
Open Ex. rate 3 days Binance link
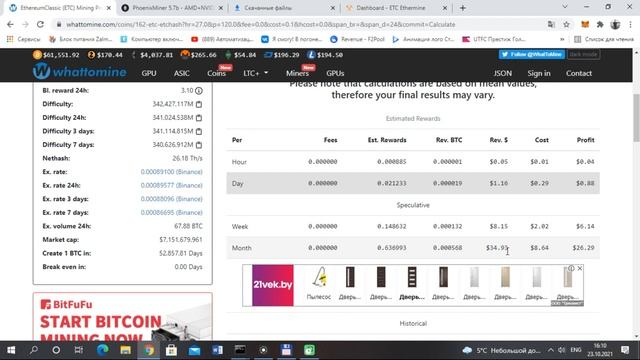click(171, 199)
